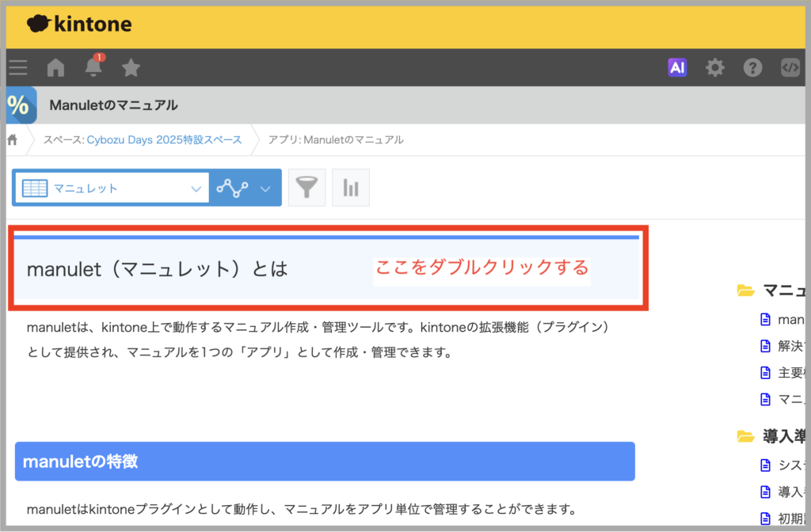Click the manuletの特徴 heading bar

tap(325, 462)
